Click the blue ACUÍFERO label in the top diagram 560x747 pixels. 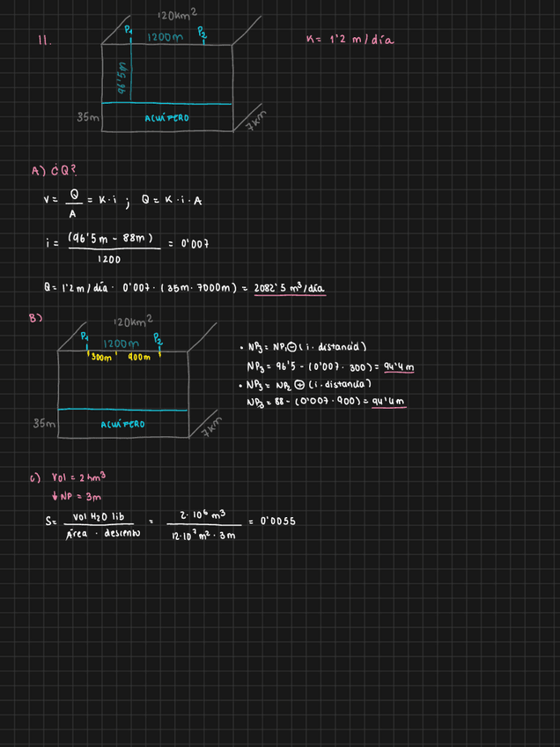coord(166,118)
